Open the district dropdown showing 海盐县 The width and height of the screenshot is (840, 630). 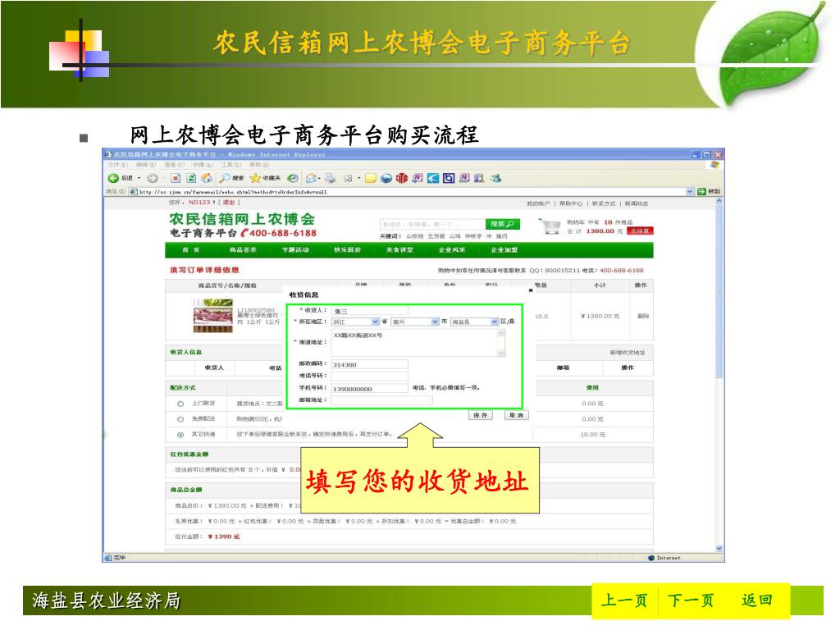(x=474, y=322)
